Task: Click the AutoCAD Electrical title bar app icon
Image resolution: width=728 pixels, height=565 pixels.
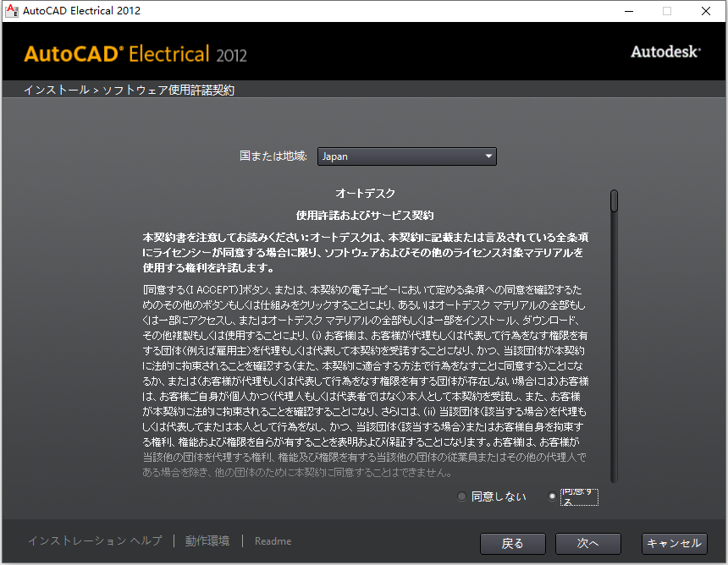Action: point(11,11)
